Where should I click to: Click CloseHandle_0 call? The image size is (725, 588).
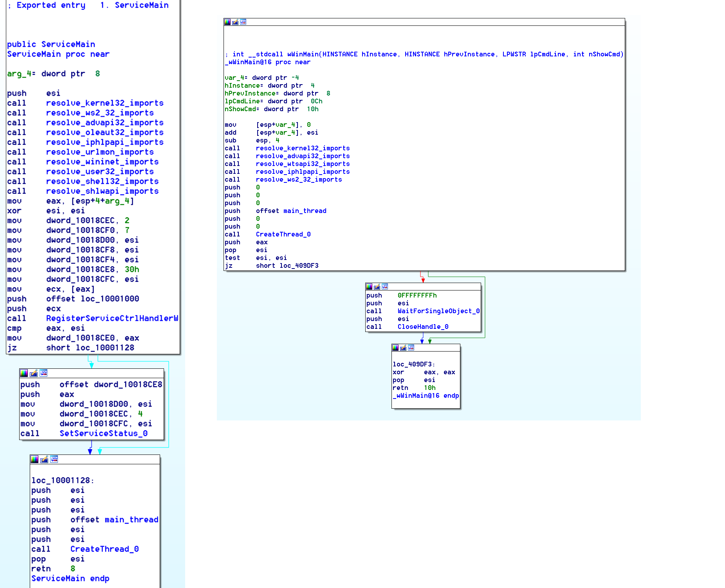pyautogui.click(x=423, y=326)
